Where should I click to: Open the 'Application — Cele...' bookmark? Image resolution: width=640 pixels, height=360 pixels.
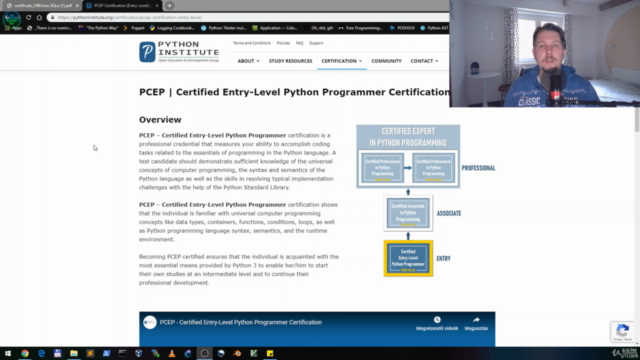coord(275,28)
